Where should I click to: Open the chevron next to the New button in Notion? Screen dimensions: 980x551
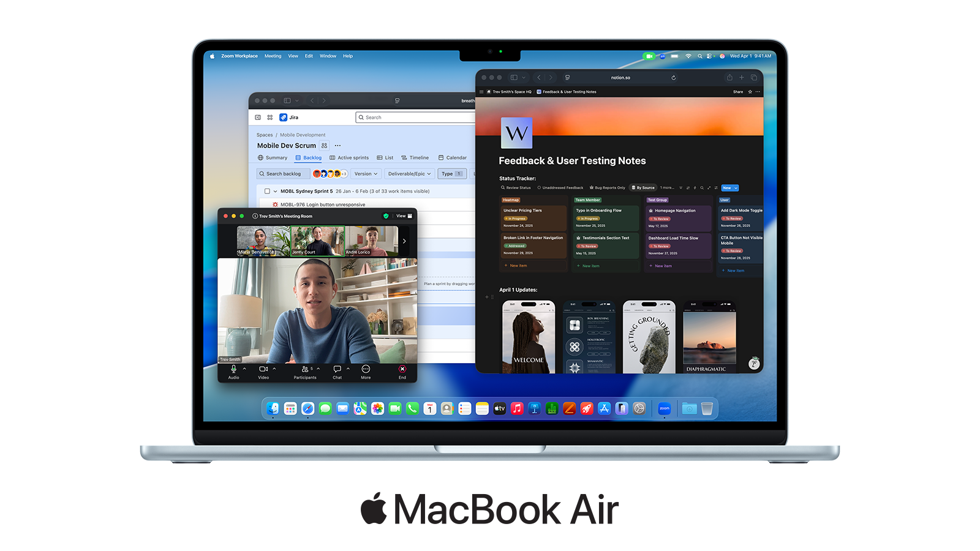coord(736,188)
